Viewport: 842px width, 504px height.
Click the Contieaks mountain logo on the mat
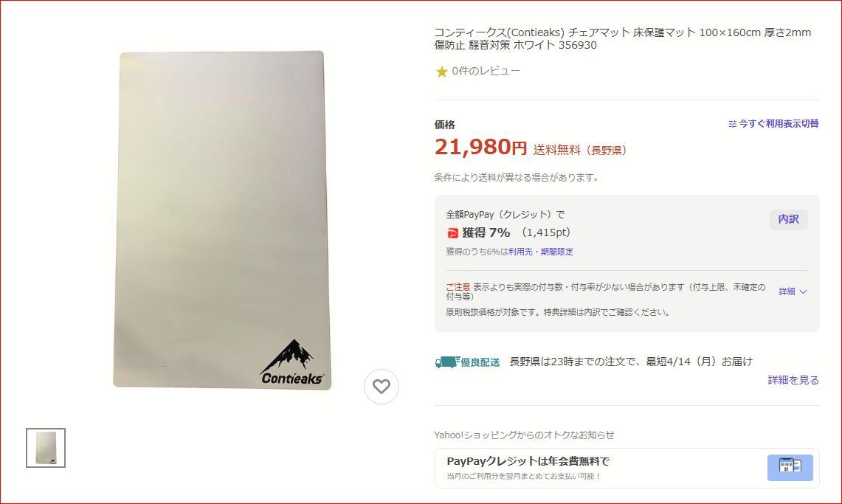pyautogui.click(x=292, y=362)
